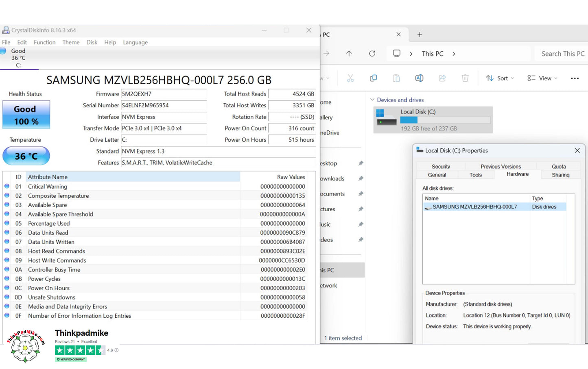Open a new File Explorer tab
Image resolution: width=588 pixels, height=369 pixels.
420,35
